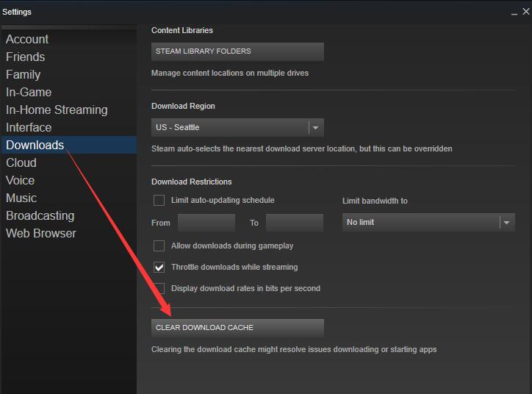Click the No limit dropdown arrow

click(507, 223)
